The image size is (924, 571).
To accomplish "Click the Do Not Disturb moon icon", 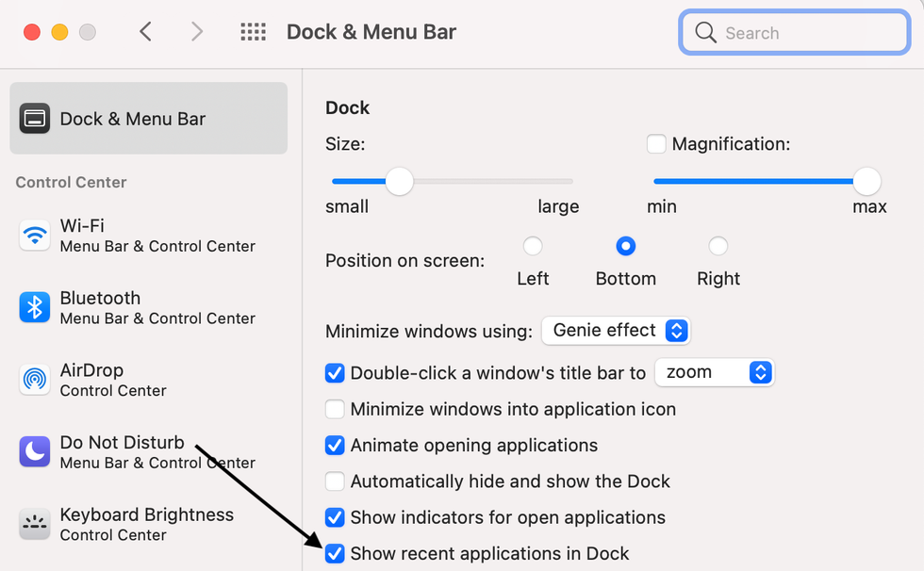I will tap(35, 452).
